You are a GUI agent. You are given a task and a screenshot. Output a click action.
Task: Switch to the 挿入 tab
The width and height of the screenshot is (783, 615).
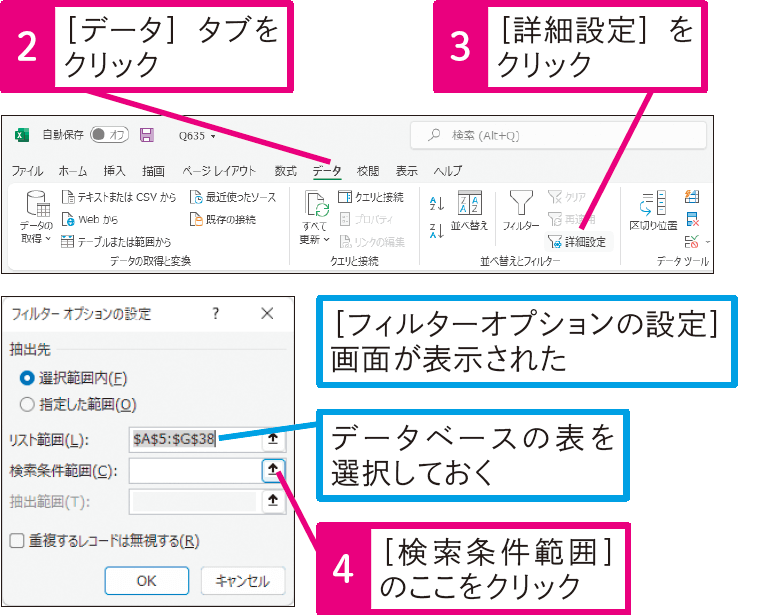pyautogui.click(x=114, y=171)
